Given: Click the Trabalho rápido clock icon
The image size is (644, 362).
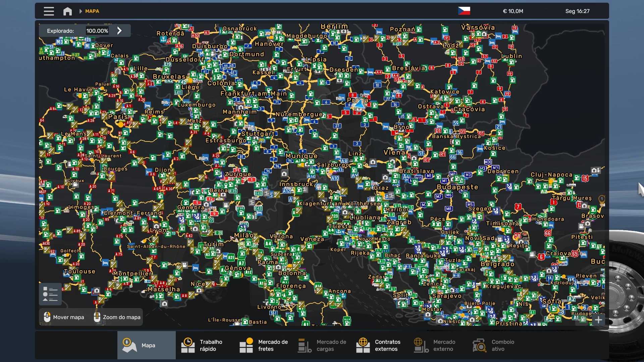Looking at the screenshot, I should point(188,345).
